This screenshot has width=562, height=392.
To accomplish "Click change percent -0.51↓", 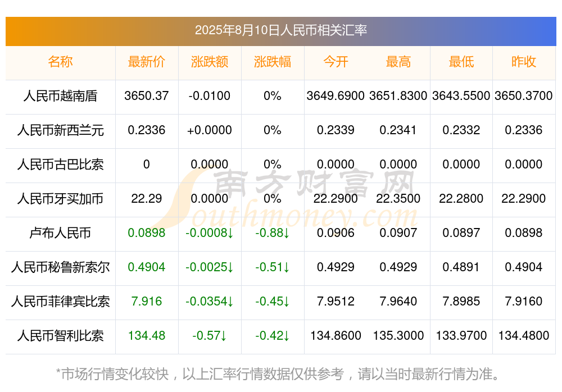I will [x=273, y=267].
